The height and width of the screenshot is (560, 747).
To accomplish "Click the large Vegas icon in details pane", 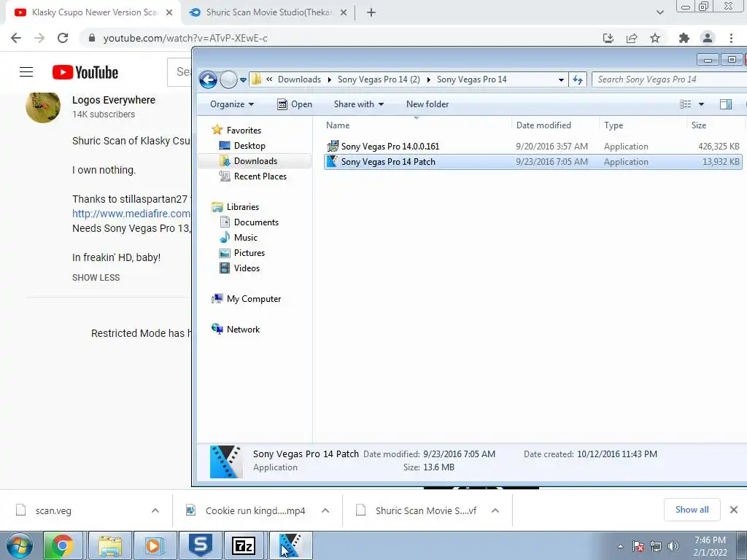I will pos(226,462).
